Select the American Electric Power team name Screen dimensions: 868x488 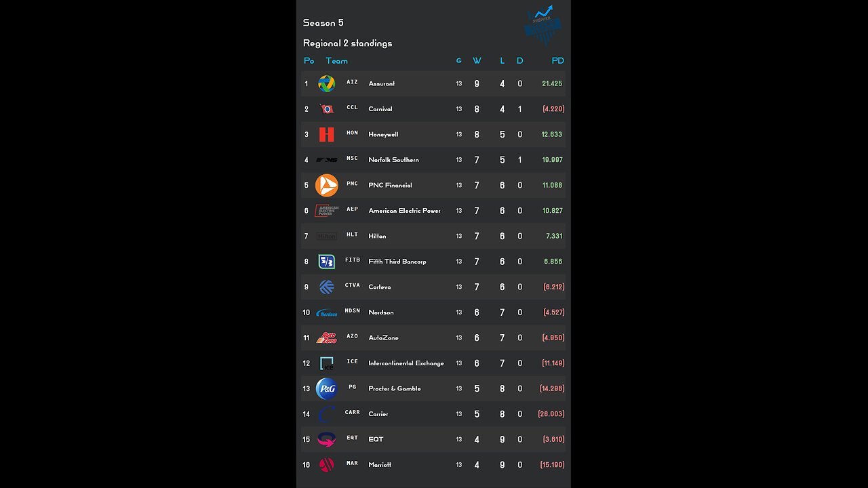[404, 211]
